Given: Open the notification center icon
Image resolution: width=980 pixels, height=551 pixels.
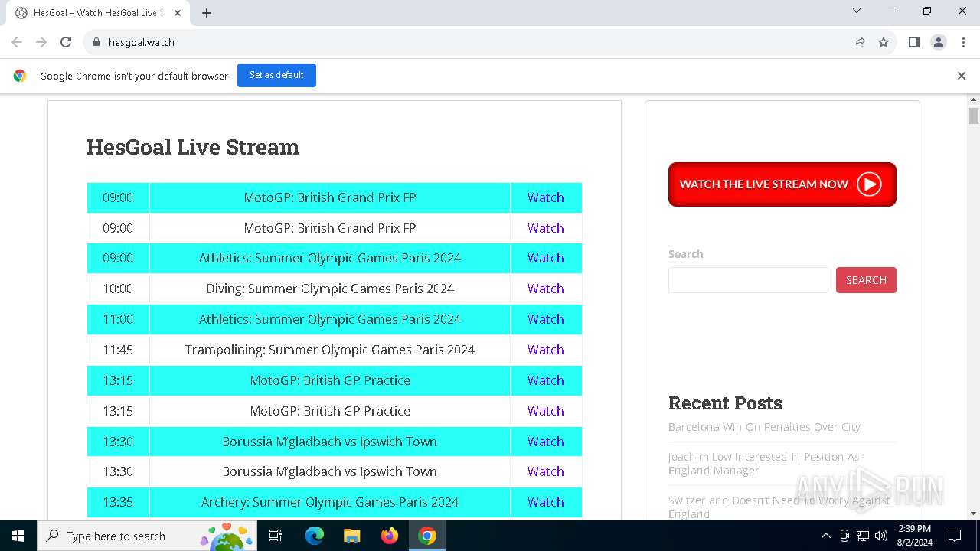Looking at the screenshot, I should tap(955, 536).
